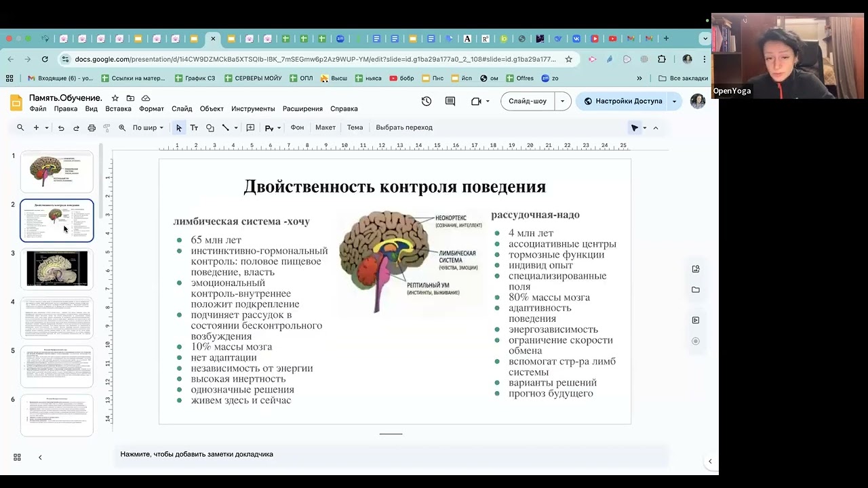
Task: Activate the paint format tool
Action: tap(106, 127)
